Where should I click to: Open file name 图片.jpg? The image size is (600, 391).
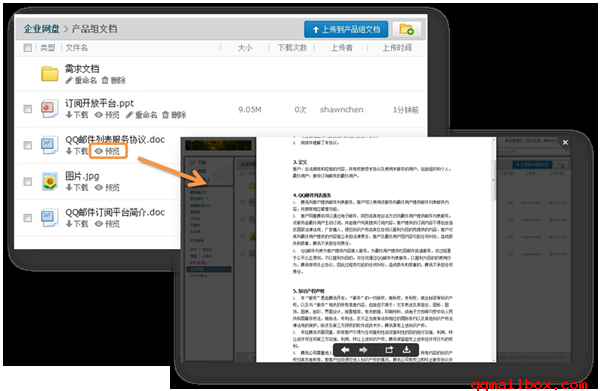pos(82,176)
